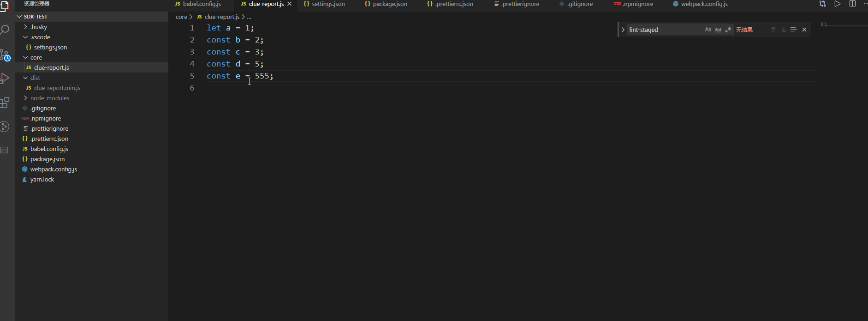
Task: Click line number 1 in the gutter
Action: click(x=192, y=28)
